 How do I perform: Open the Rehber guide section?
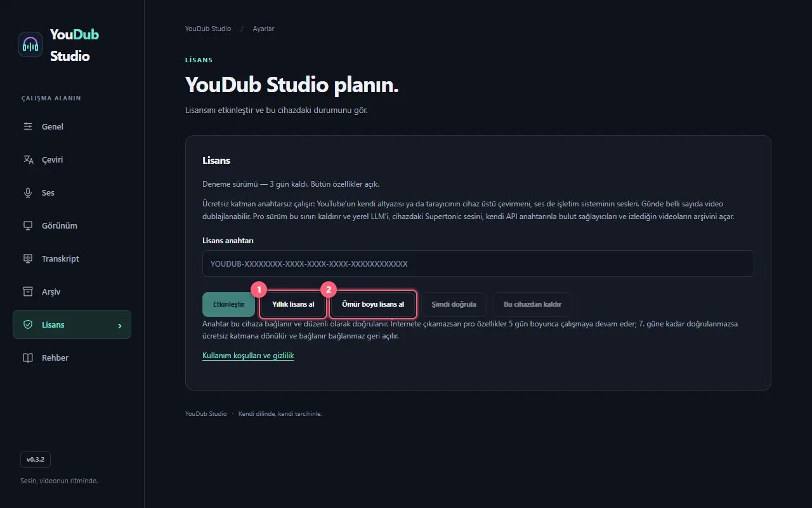[72, 358]
